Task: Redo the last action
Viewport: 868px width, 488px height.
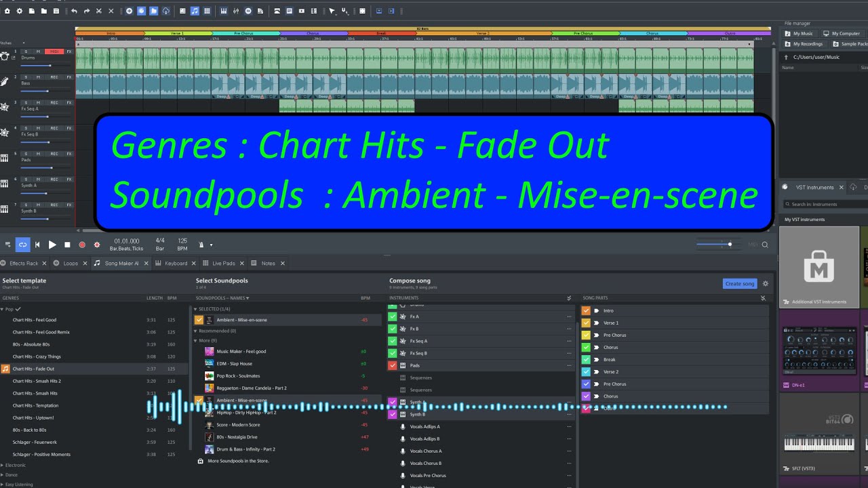Action: click(87, 11)
